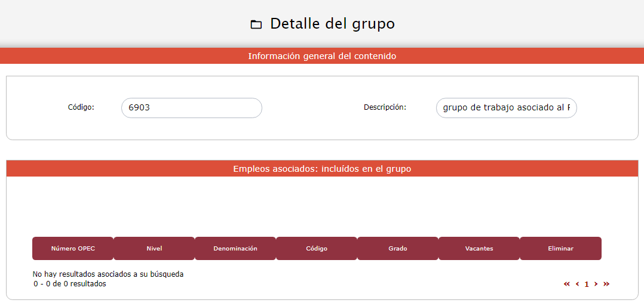Click the Descripción field label

click(x=385, y=107)
